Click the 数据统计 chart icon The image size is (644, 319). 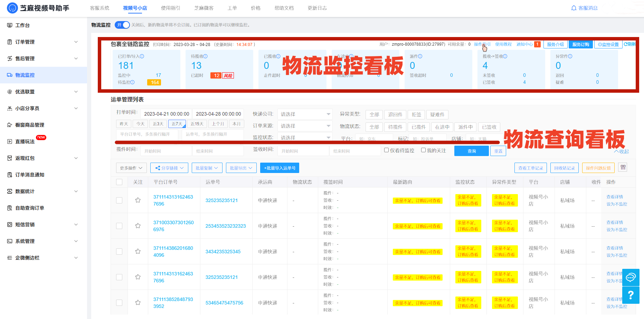click(x=10, y=191)
